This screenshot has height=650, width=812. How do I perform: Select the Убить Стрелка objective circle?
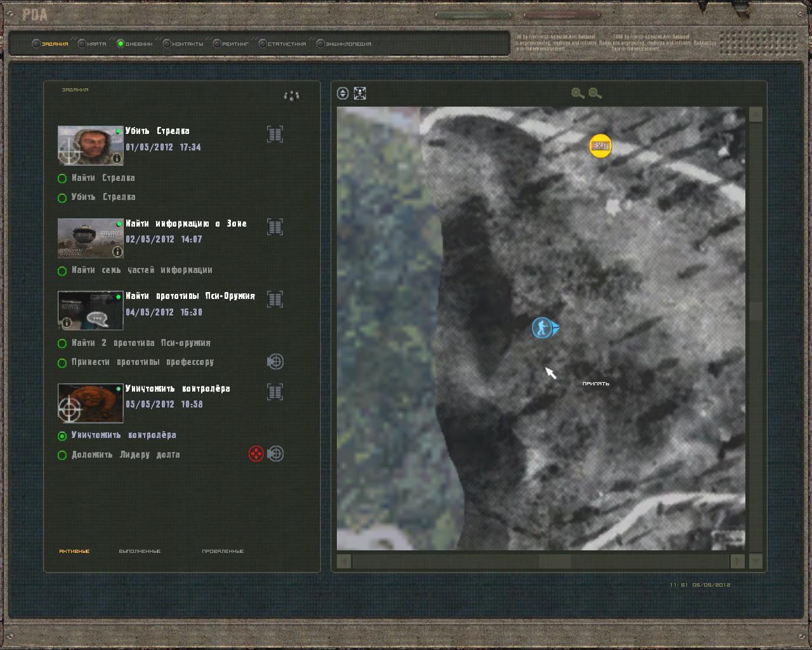click(x=62, y=198)
